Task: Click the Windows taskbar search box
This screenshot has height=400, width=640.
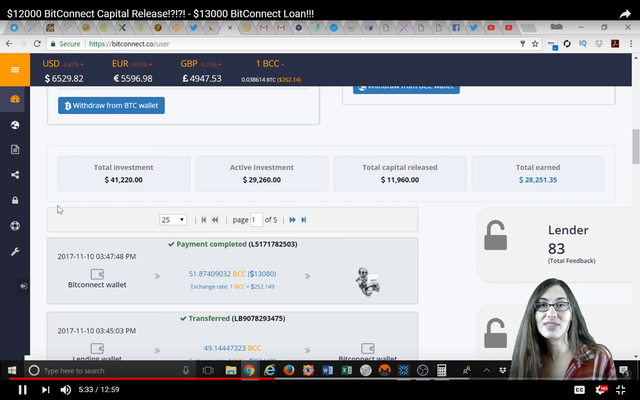Action: 109,371
